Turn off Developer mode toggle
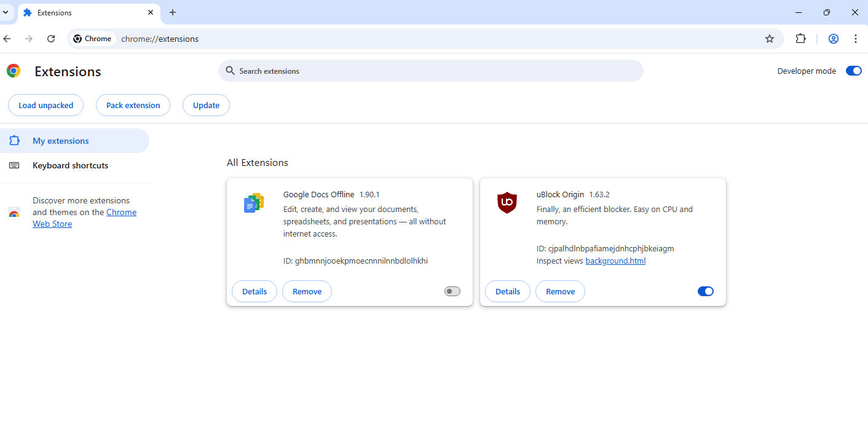Image resolution: width=868 pixels, height=432 pixels. pyautogui.click(x=854, y=71)
